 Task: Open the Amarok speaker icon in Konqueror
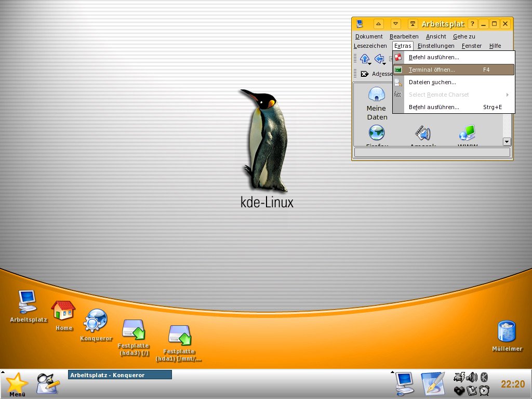[423, 132]
